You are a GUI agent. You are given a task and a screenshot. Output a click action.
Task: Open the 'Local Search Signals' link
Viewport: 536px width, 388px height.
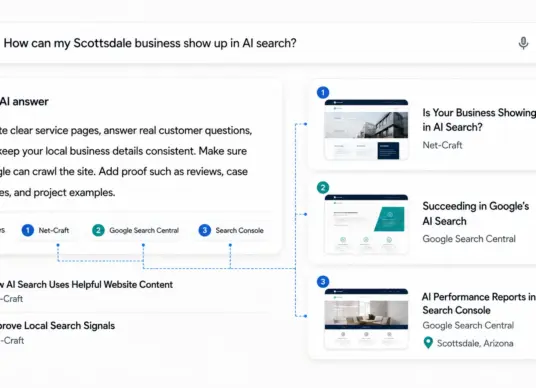pyautogui.click(x=57, y=326)
